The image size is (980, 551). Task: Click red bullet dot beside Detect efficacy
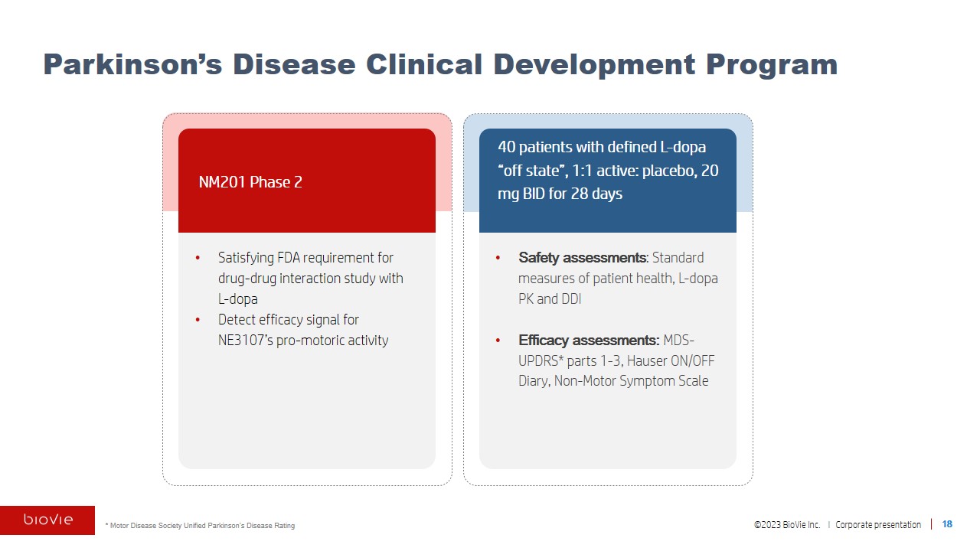[x=199, y=321]
